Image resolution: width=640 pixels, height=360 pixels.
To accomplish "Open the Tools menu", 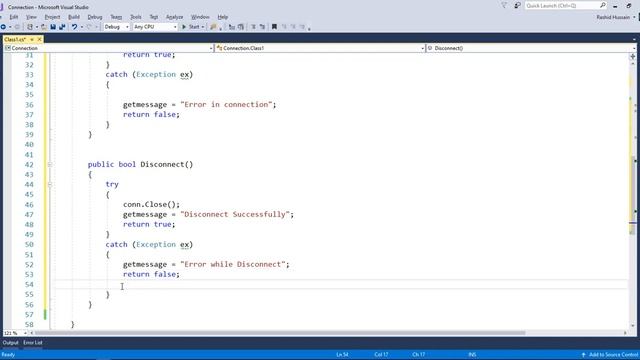I will coord(136,17).
